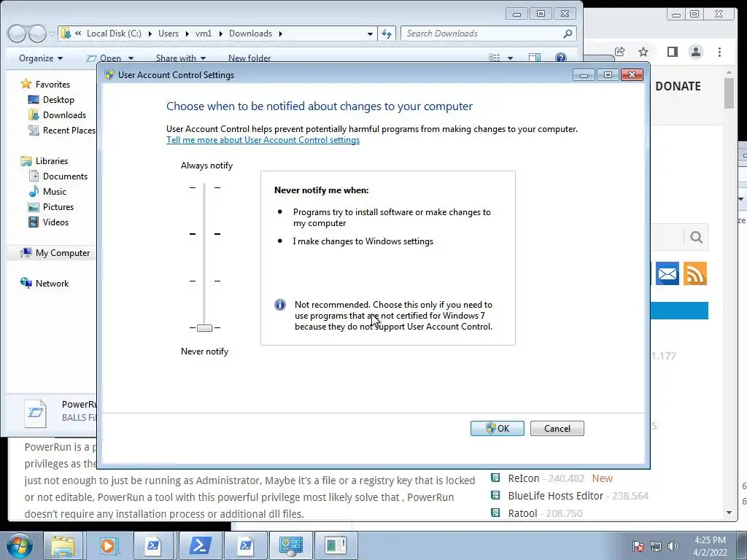Screen dimensions: 747x560
Task: Click the UAC slider thumb at Never notify
Action: tap(205, 327)
